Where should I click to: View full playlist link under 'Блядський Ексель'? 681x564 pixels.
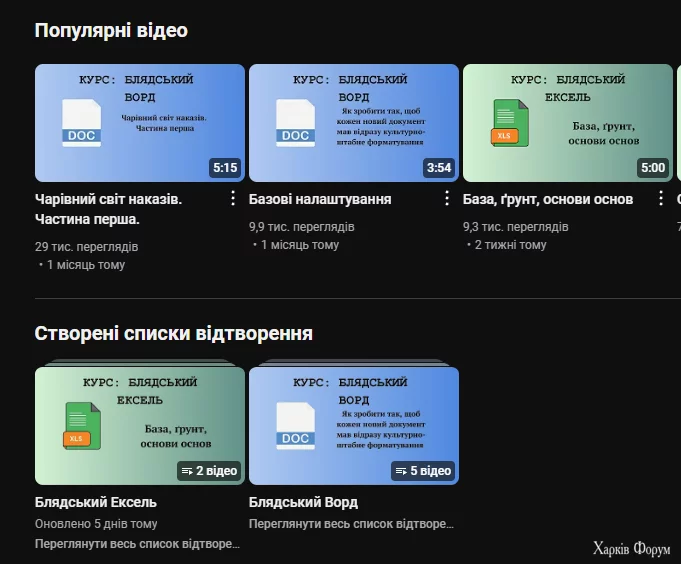(x=137, y=544)
